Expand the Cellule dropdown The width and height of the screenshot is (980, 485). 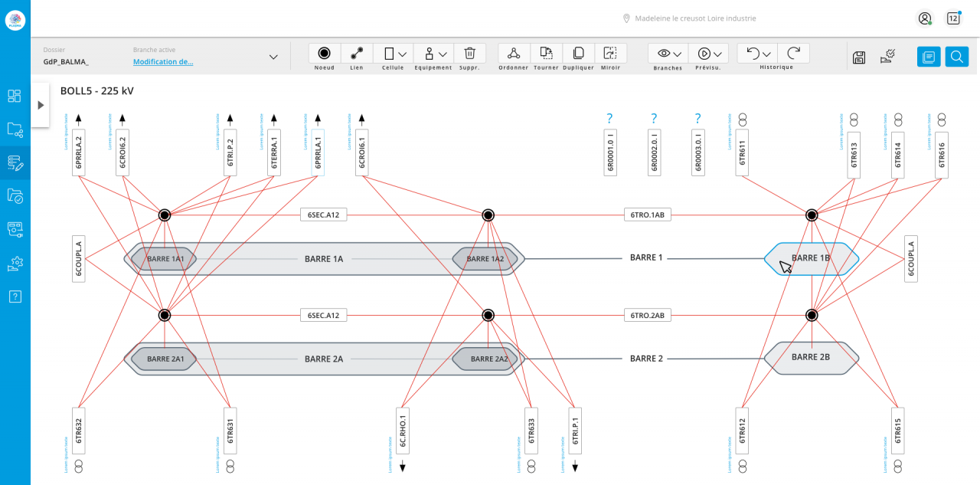[394, 54]
